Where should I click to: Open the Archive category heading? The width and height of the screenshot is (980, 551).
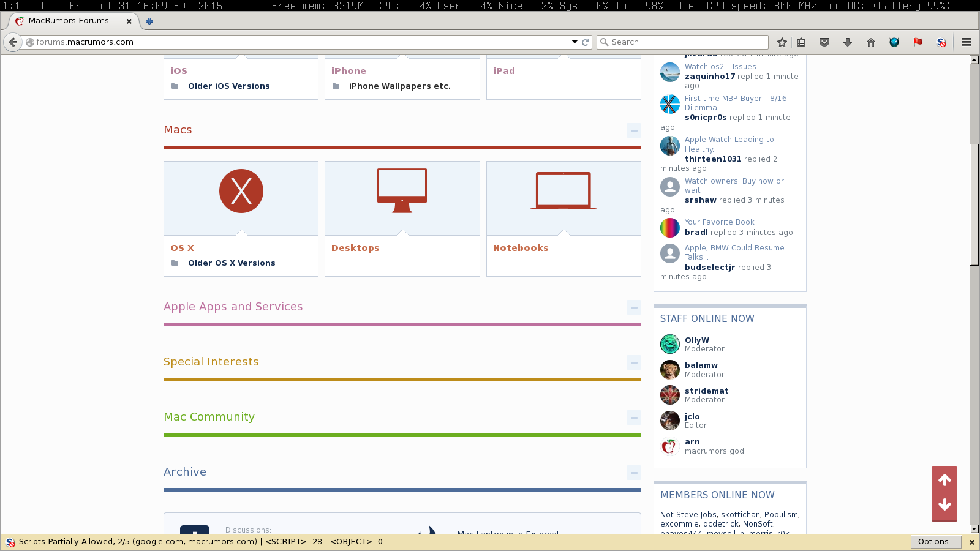click(185, 472)
